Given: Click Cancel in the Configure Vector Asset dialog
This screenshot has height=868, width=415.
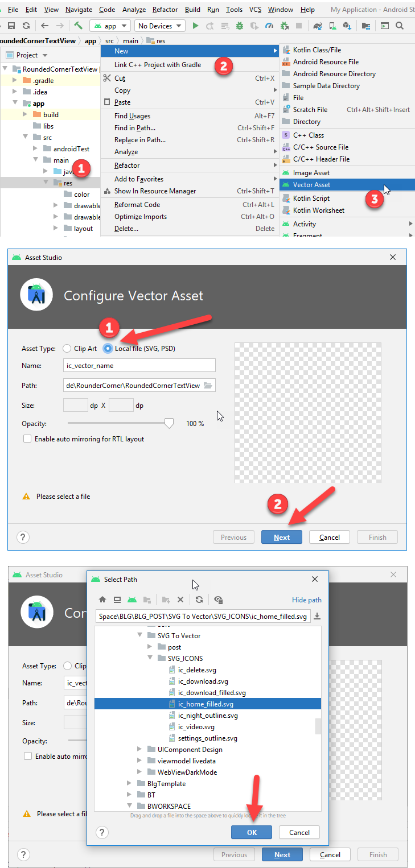Looking at the screenshot, I should point(330,537).
